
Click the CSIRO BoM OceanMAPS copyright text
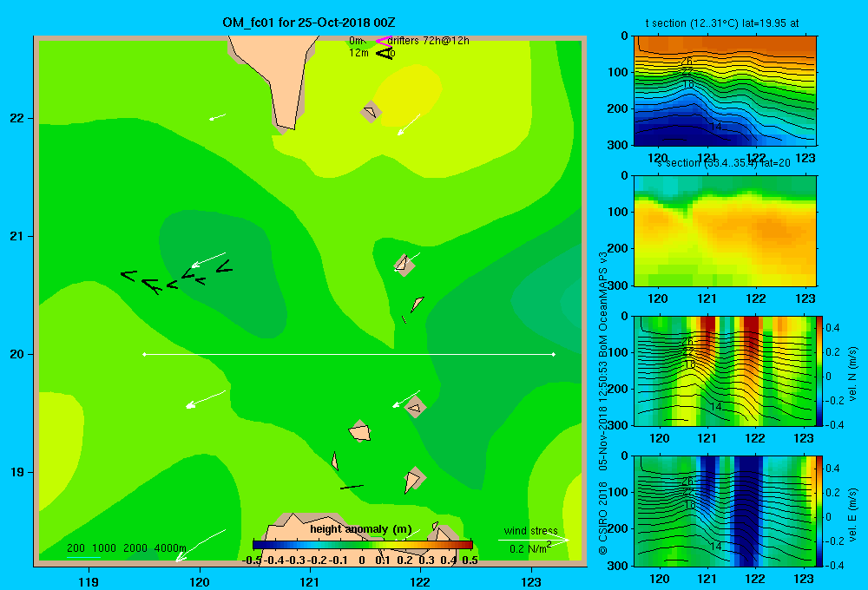pos(603,403)
